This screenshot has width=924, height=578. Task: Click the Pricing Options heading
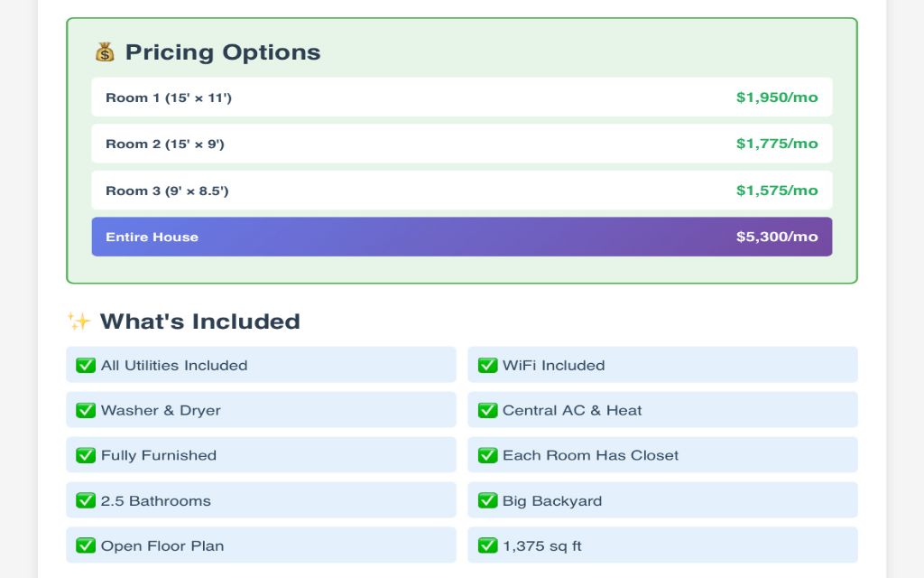coord(222,52)
